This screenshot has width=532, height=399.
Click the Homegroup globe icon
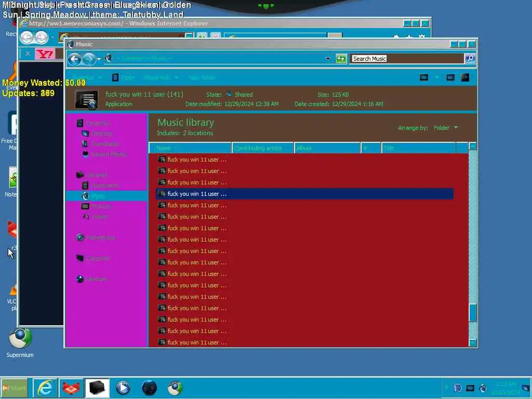80,237
